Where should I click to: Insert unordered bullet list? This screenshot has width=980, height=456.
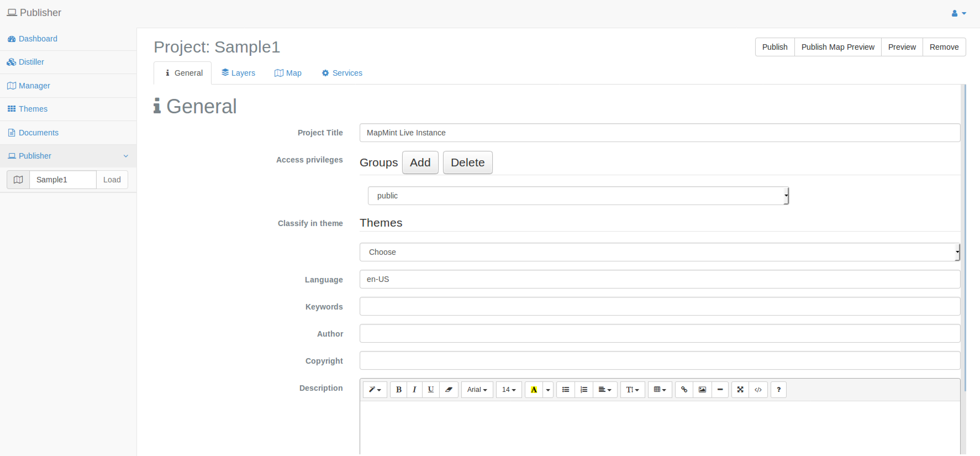click(x=565, y=389)
